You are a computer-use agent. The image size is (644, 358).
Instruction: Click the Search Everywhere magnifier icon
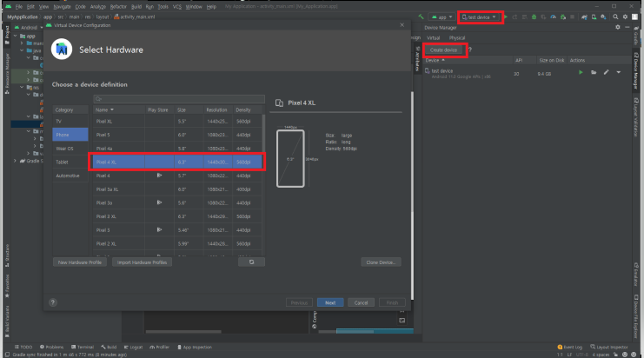pos(615,17)
